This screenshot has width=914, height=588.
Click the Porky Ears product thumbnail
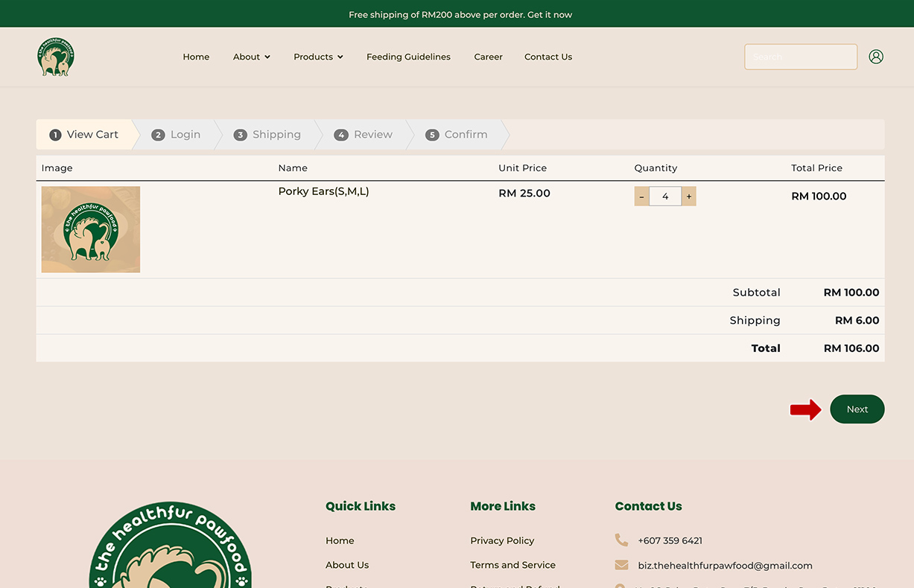[x=91, y=229]
